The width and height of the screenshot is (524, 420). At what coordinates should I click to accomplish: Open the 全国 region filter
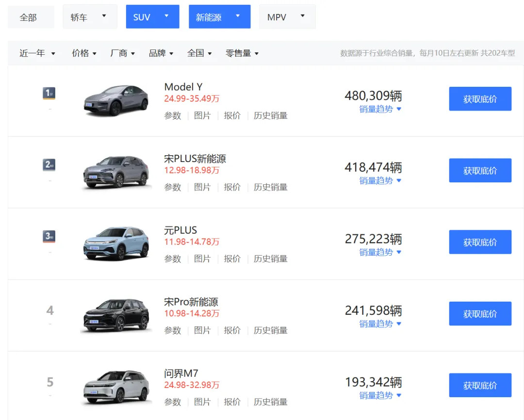(x=199, y=53)
